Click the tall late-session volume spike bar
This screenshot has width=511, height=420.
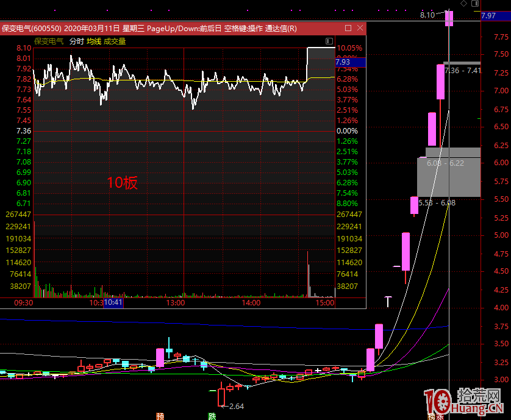tap(307, 274)
